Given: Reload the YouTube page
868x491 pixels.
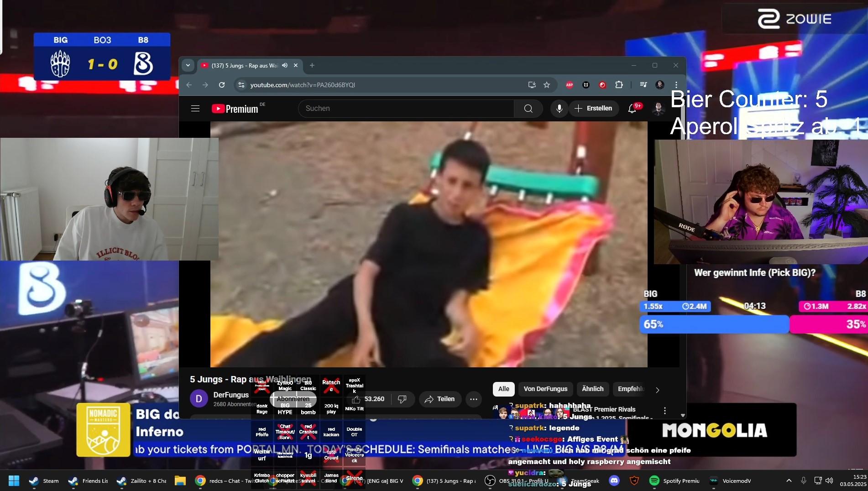Looking at the screenshot, I should (222, 85).
